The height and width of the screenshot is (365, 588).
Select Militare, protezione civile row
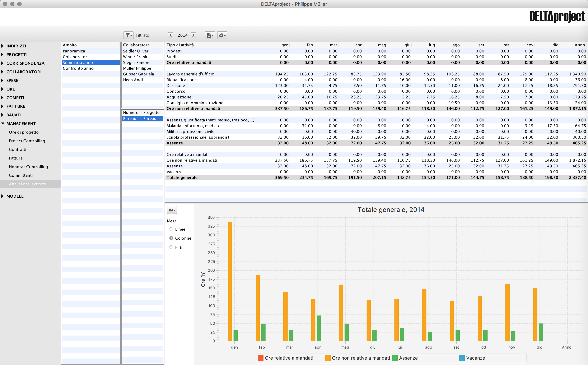[x=376, y=131]
